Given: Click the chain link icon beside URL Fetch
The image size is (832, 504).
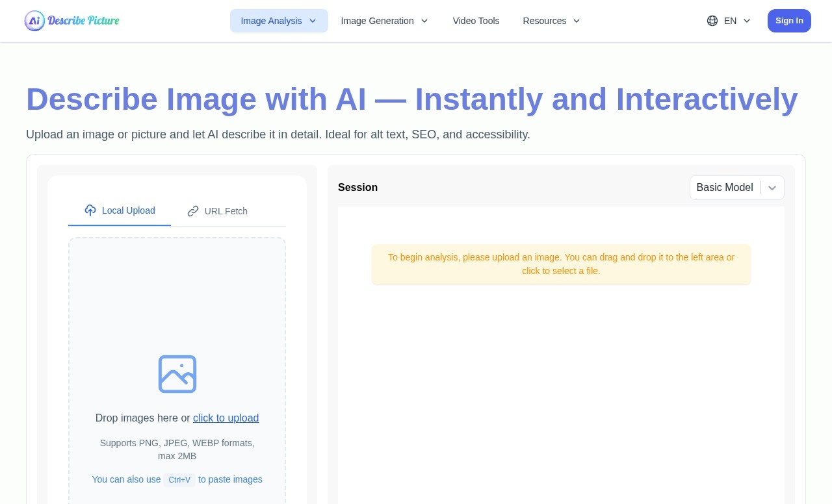Looking at the screenshot, I should click(193, 211).
